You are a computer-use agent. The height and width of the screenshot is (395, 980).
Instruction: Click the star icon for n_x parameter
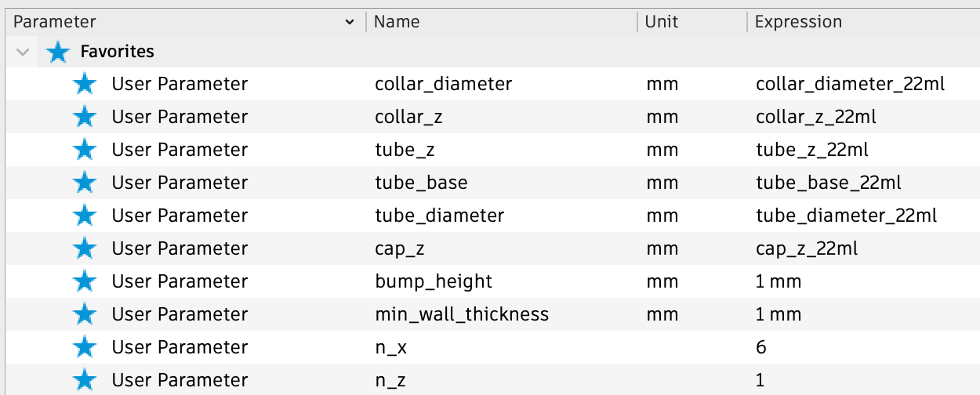click(x=84, y=347)
